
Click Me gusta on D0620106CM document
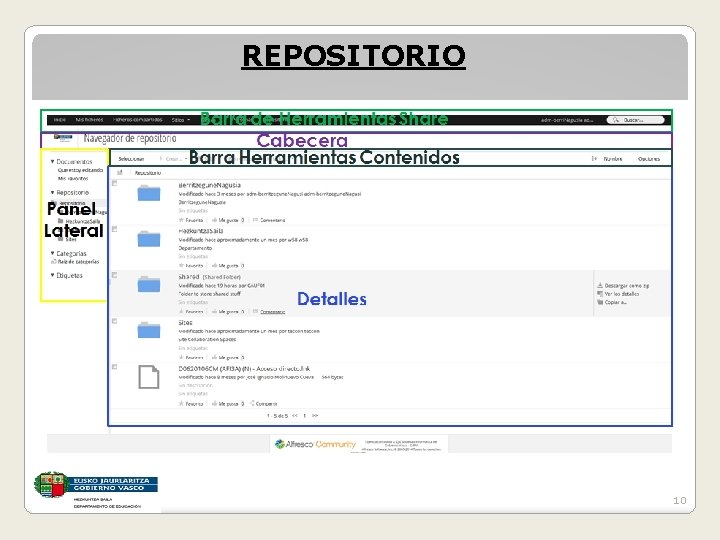point(228,404)
